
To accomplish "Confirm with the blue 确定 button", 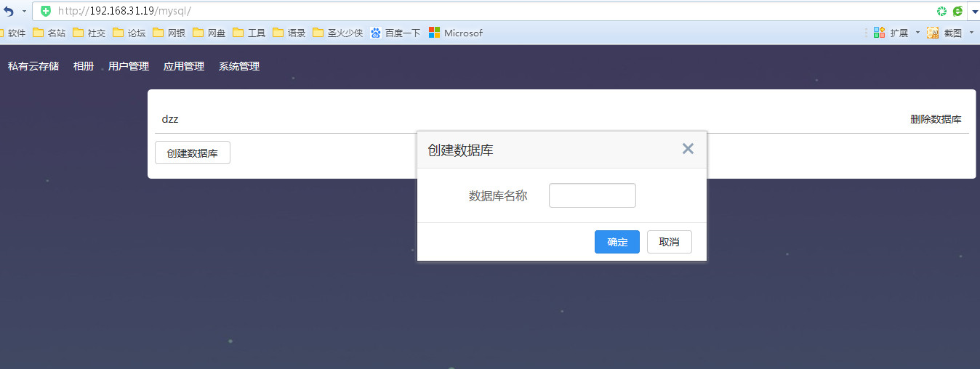I will pos(616,242).
